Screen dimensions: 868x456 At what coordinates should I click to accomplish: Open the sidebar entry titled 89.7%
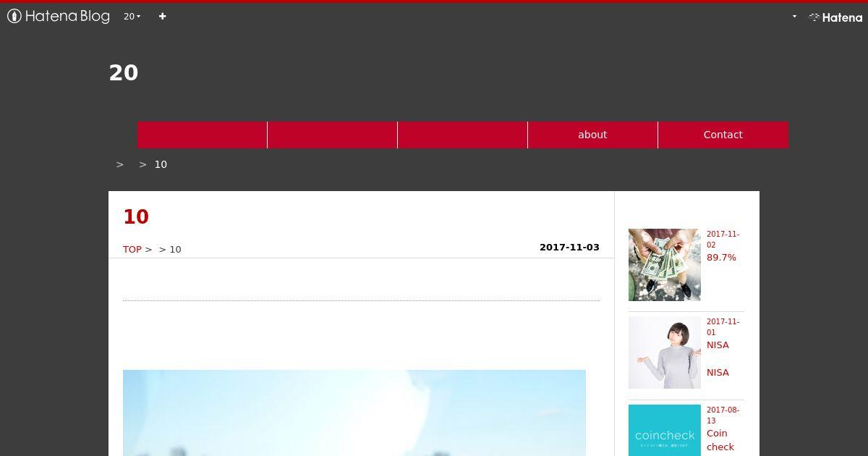pos(721,258)
